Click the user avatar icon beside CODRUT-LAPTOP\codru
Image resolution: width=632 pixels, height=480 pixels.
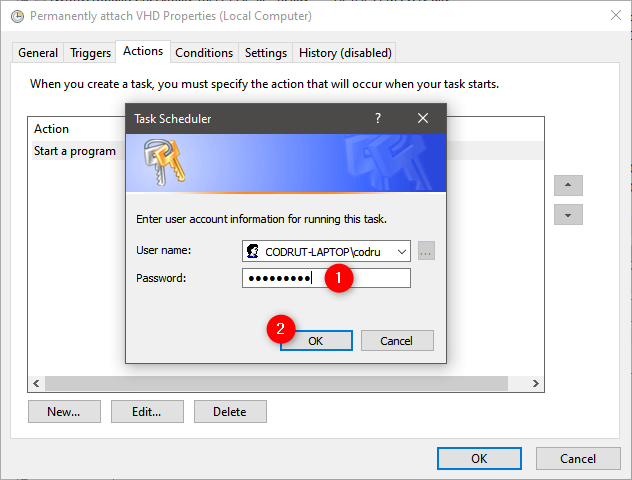pyautogui.click(x=253, y=251)
